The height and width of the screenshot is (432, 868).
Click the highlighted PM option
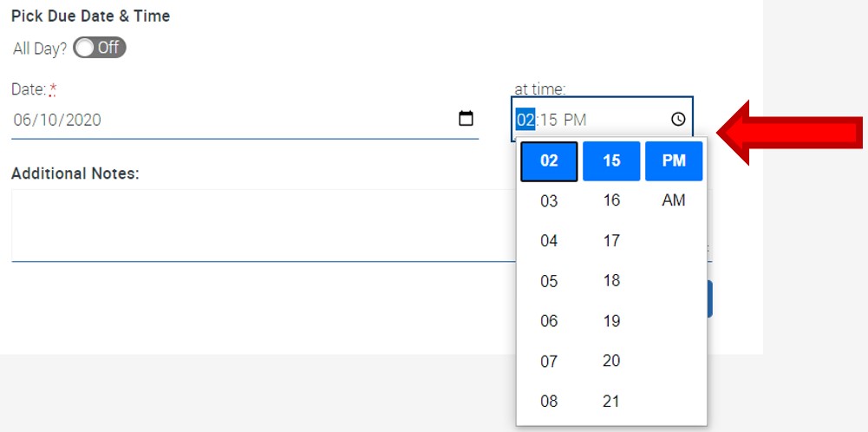(674, 161)
